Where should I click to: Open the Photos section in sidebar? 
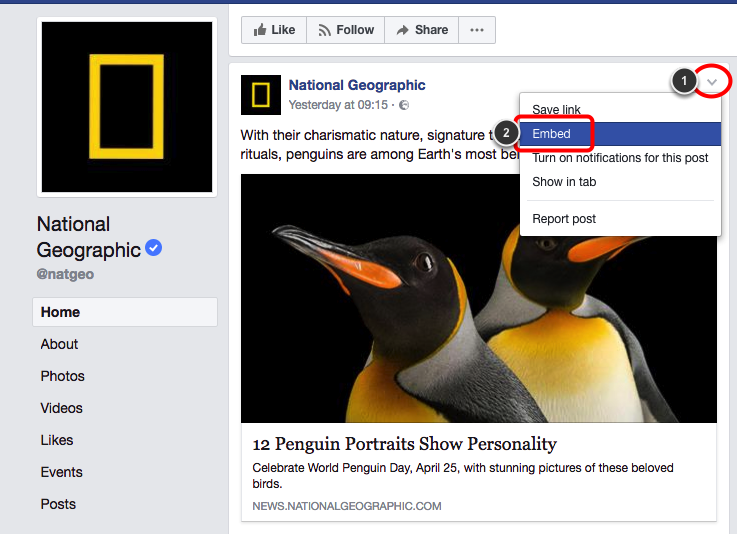coord(63,376)
